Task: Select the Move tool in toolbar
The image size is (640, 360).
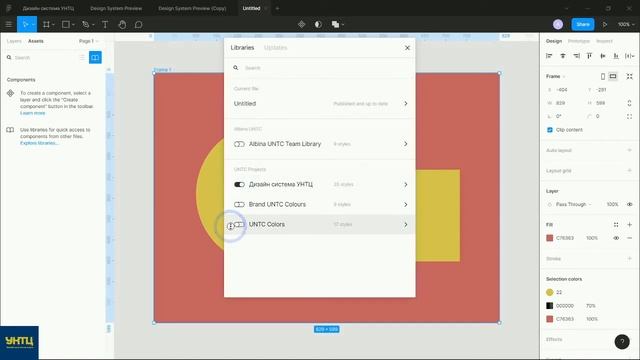Action: [x=25, y=24]
